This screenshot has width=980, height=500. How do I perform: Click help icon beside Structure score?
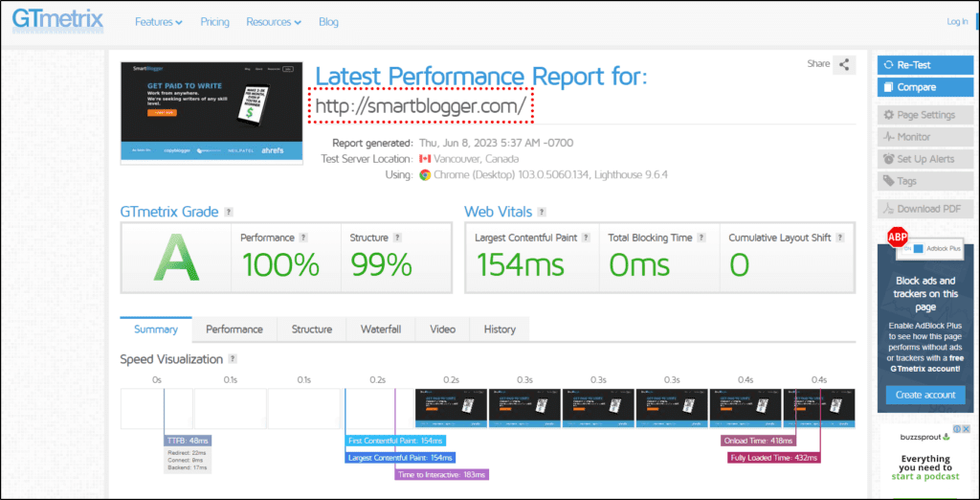(x=397, y=238)
